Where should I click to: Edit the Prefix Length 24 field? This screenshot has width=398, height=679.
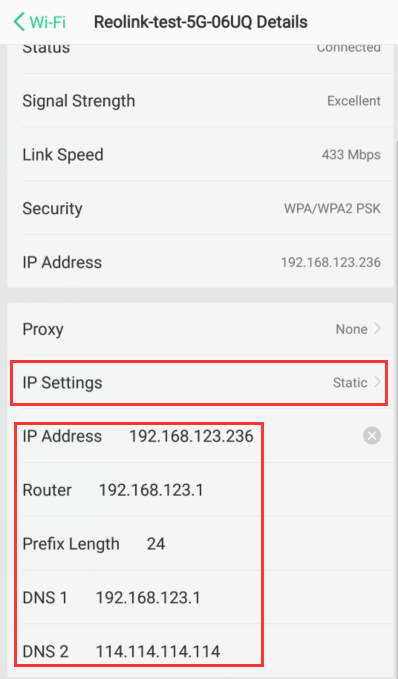pos(156,544)
